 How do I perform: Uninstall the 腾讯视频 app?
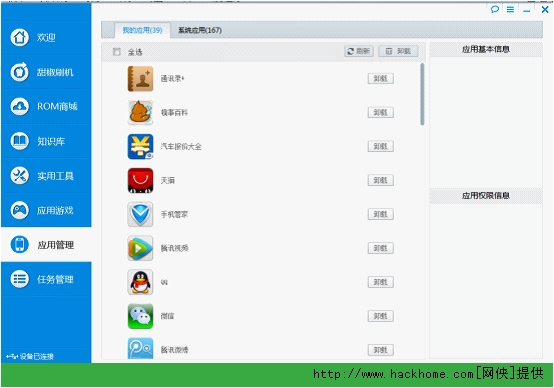(381, 248)
